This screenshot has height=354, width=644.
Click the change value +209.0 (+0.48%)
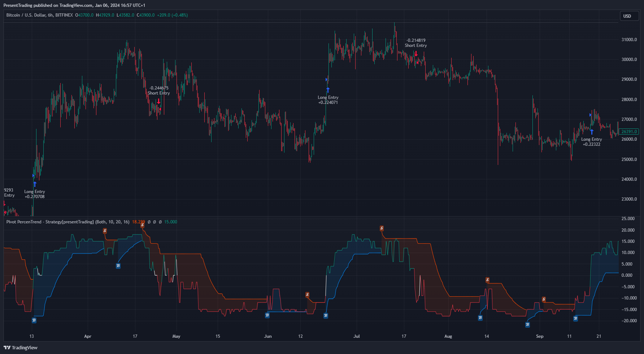(x=173, y=15)
